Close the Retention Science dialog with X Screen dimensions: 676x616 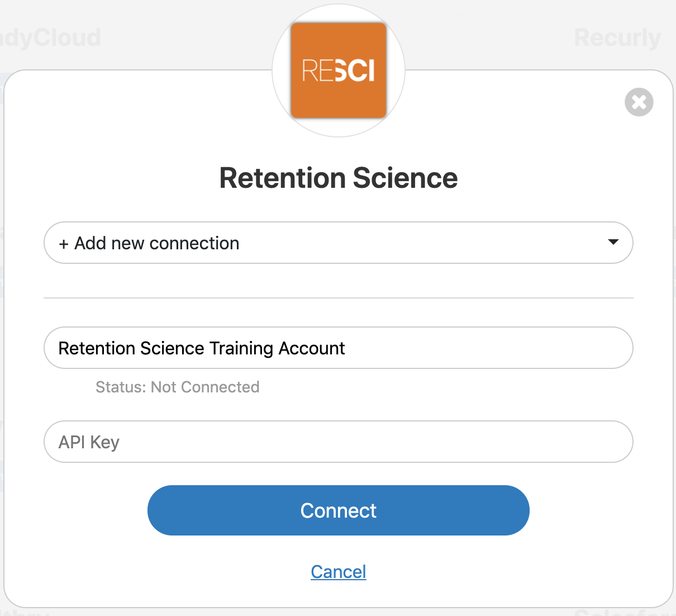point(639,102)
